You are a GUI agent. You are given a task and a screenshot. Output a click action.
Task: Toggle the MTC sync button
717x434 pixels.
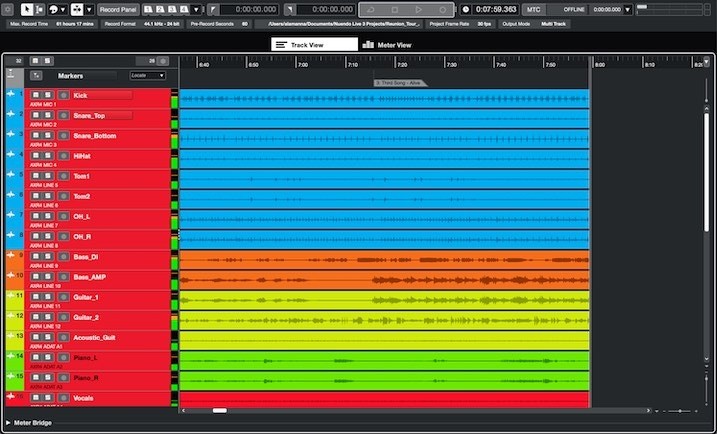click(534, 9)
